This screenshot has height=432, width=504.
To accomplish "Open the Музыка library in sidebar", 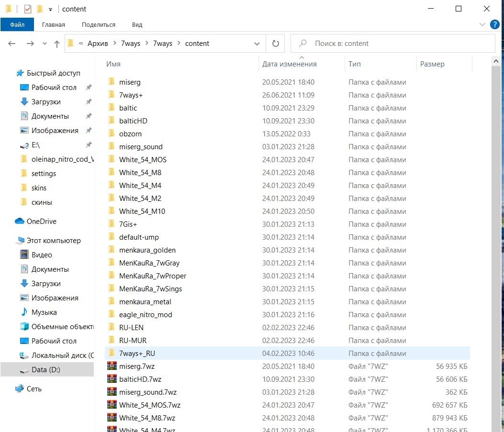I will (44, 312).
